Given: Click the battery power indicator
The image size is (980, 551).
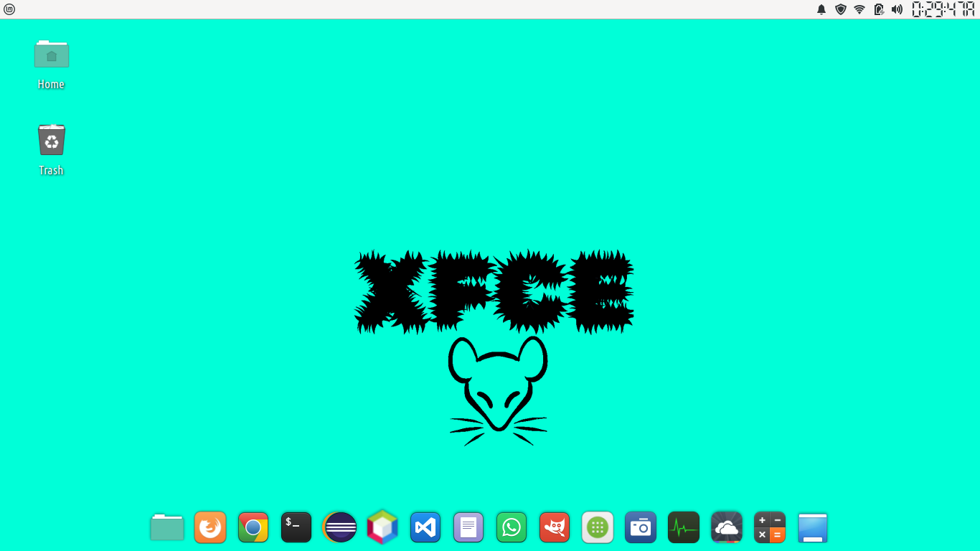Looking at the screenshot, I should [879, 9].
